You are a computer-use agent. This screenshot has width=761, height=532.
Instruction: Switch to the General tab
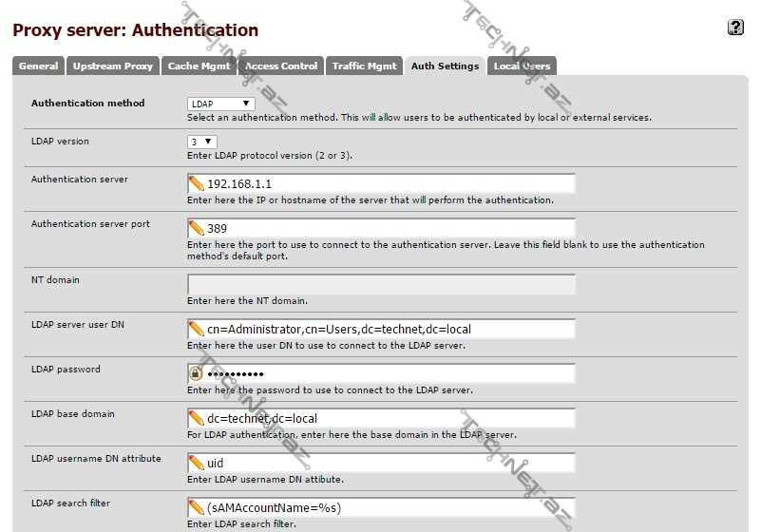pyautogui.click(x=39, y=66)
